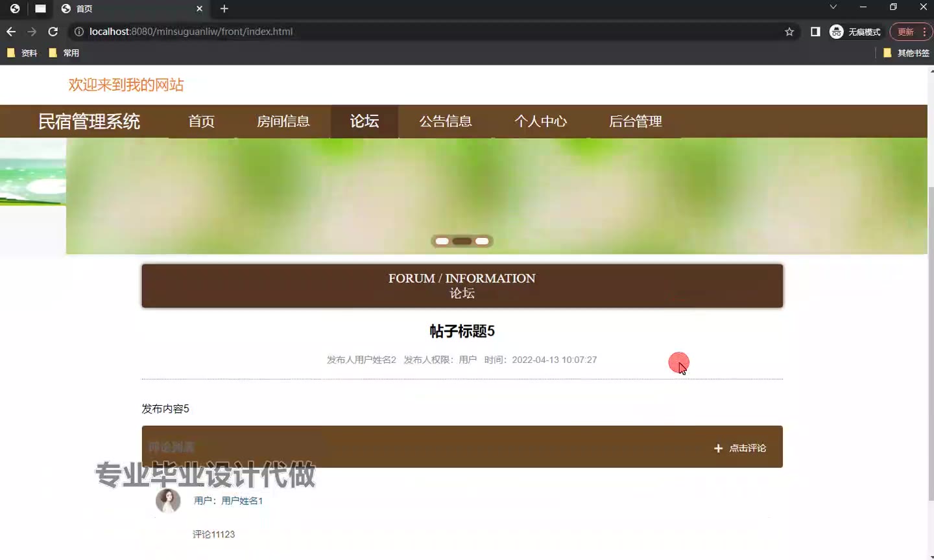Open the 常用 bookmarks folder
The height and width of the screenshot is (560, 934).
pyautogui.click(x=64, y=53)
